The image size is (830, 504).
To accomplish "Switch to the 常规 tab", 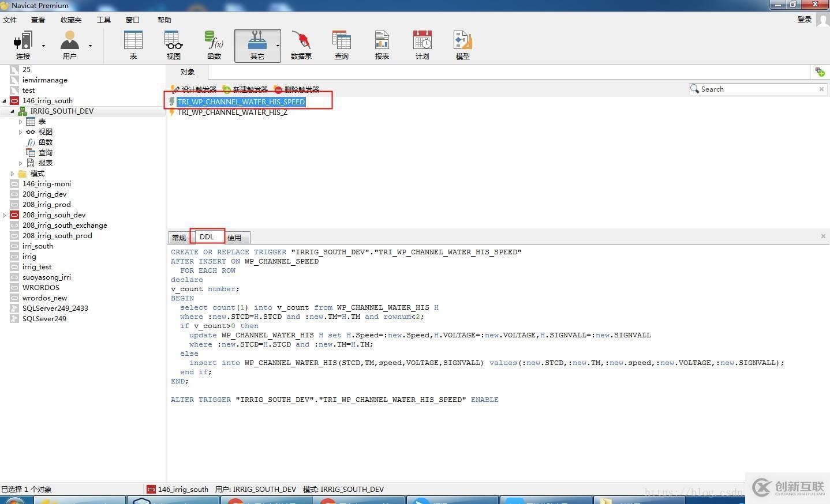I will 179,238.
